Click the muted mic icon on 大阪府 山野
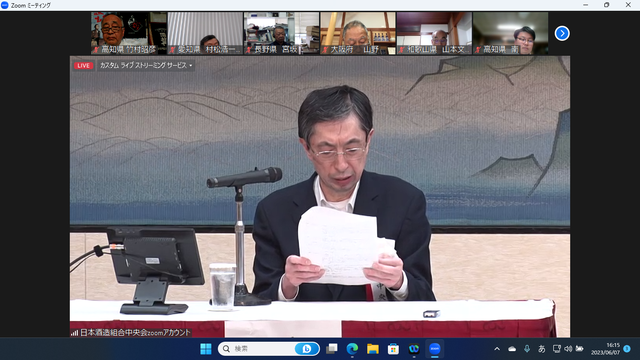The height and width of the screenshot is (360, 640). pos(325,50)
